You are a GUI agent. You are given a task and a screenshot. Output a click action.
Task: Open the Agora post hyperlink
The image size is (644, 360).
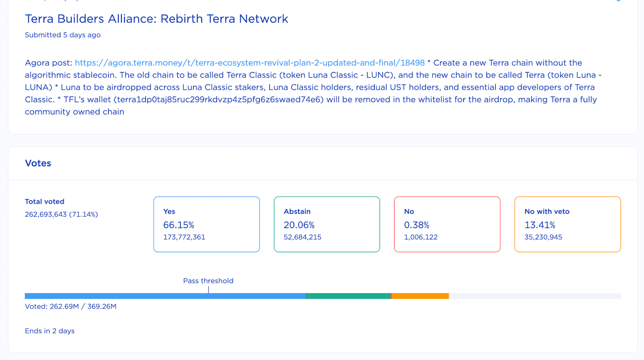pos(250,63)
